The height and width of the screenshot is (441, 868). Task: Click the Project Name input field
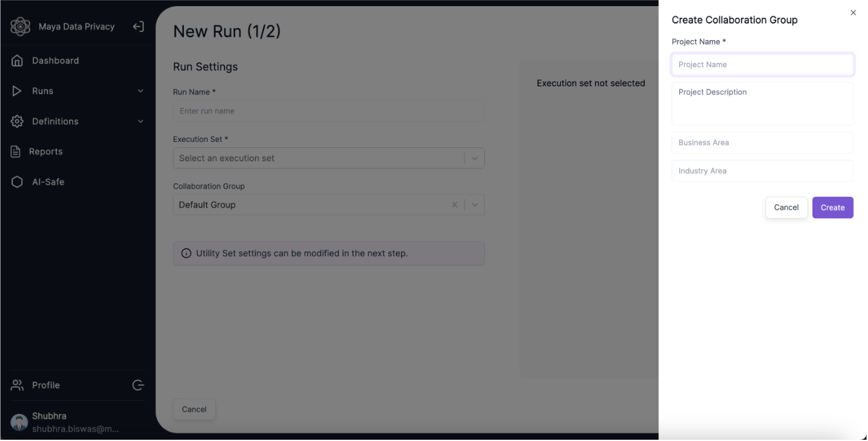[762, 65]
